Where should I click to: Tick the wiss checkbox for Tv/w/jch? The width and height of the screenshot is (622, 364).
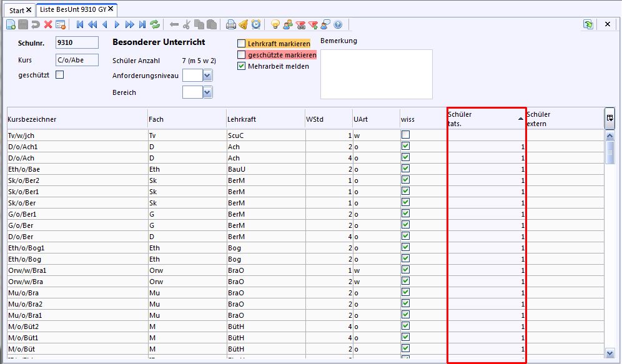tap(405, 135)
